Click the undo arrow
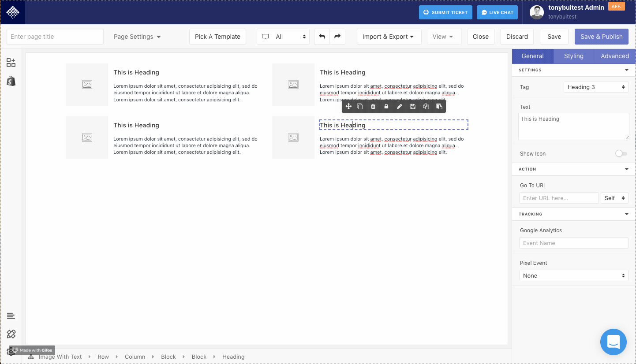The image size is (636, 364). (x=322, y=37)
